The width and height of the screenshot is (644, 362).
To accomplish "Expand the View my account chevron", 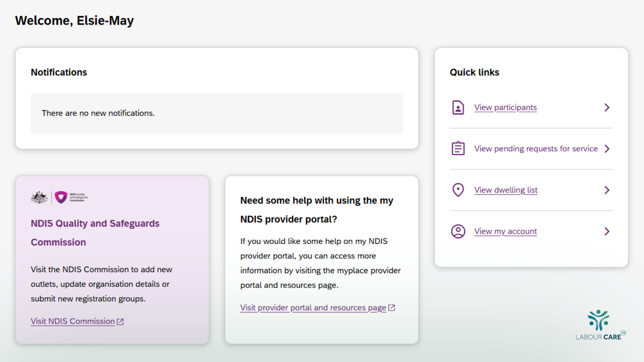I will (x=607, y=231).
